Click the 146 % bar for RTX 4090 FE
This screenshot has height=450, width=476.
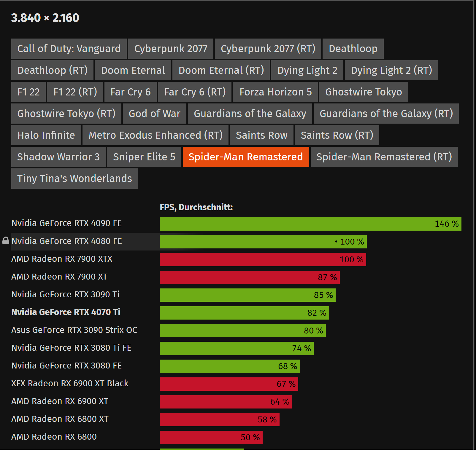(x=310, y=224)
